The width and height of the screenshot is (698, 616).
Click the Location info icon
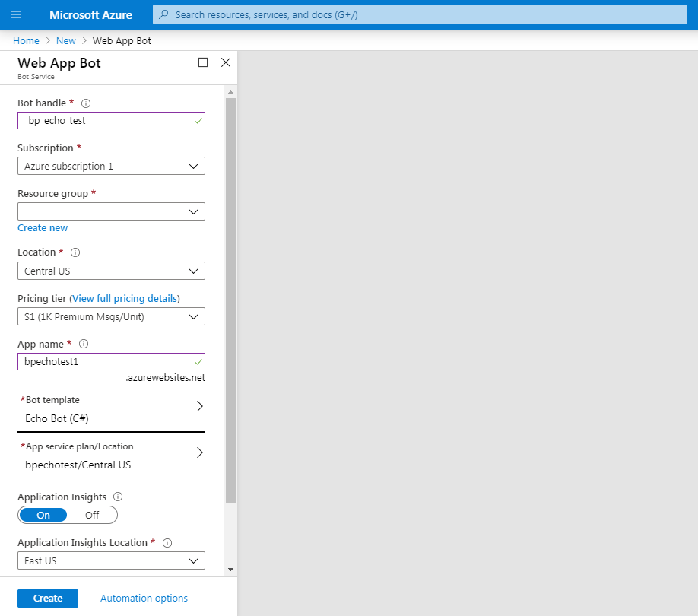click(x=75, y=252)
